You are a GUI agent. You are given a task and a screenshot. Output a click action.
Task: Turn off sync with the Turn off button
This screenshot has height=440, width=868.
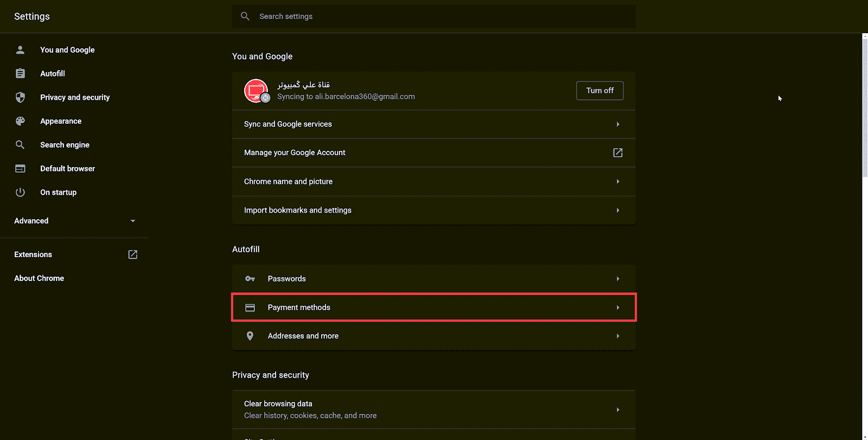coord(600,91)
